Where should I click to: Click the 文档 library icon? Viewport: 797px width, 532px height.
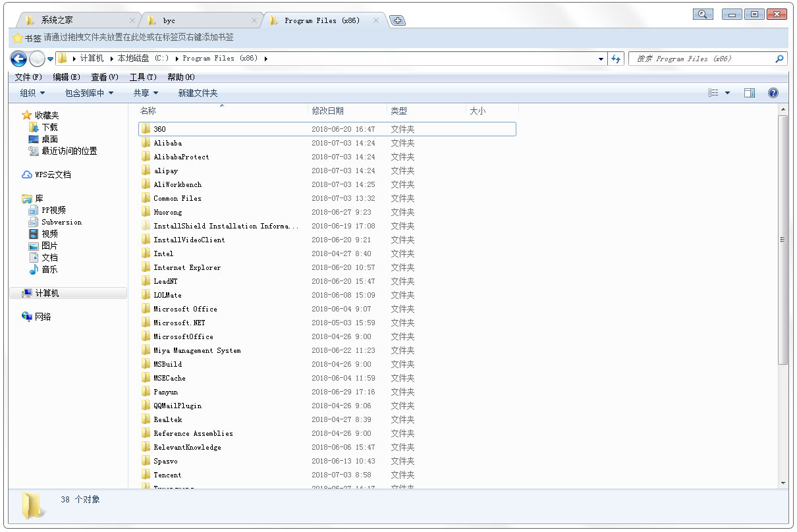tap(34, 257)
